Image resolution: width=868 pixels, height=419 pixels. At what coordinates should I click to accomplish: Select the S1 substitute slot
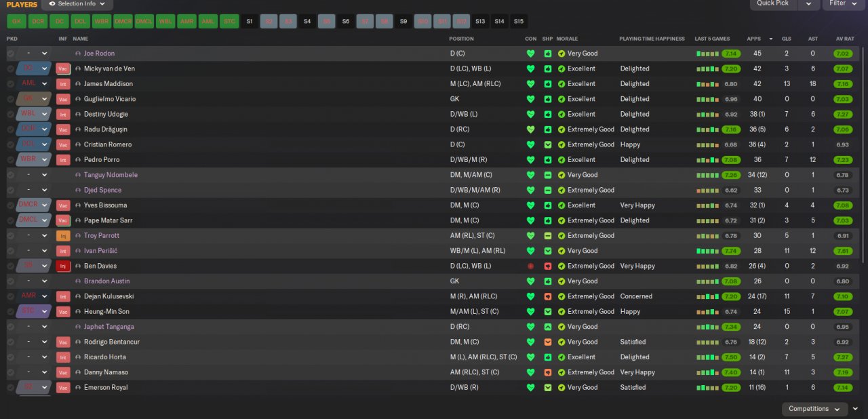tap(250, 21)
